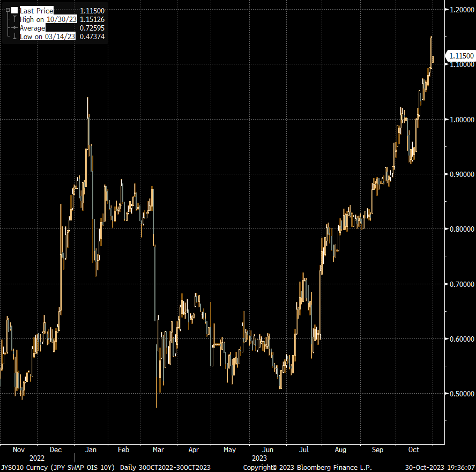
Task: Click the 1.00000 y-axis label
Action: point(462,120)
